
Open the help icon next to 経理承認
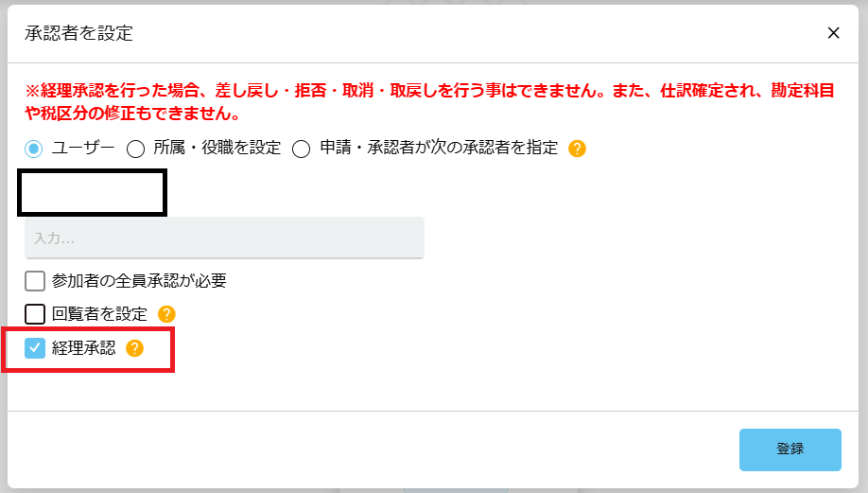(x=134, y=348)
